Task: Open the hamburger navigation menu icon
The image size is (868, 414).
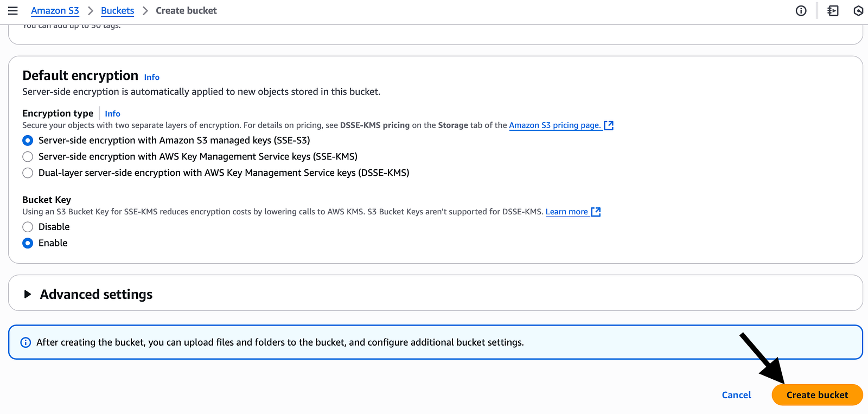Action: coord(13,11)
